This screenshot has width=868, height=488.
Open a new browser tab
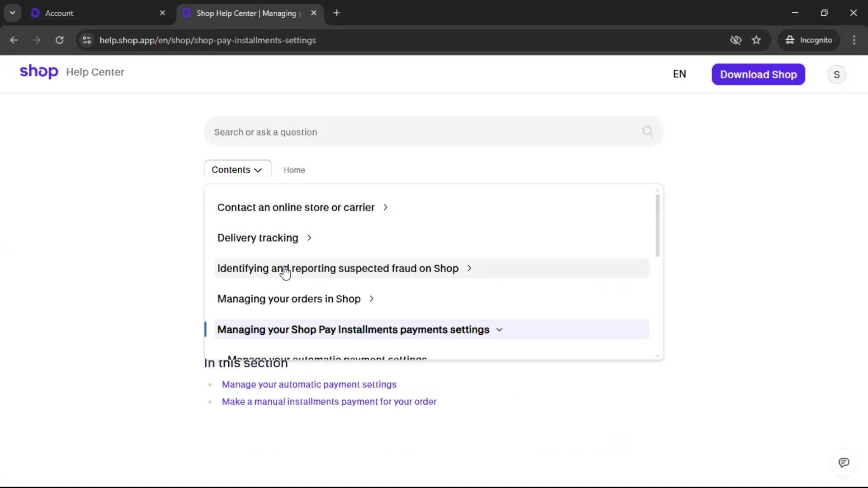(336, 13)
